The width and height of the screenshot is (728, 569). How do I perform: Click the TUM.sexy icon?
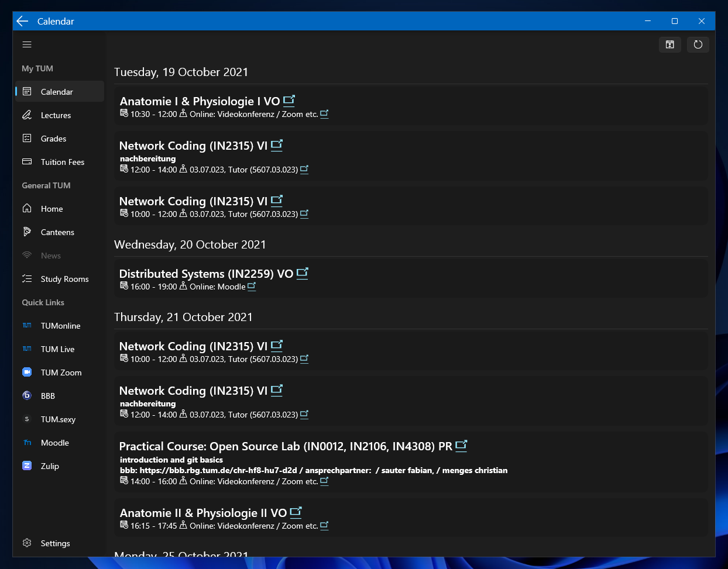pos(27,419)
